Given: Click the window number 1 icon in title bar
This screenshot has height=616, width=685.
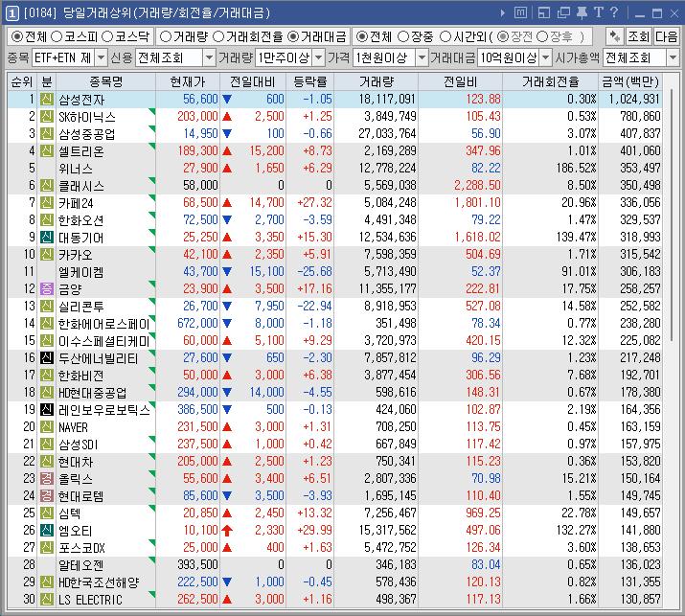Looking at the screenshot, I should (11, 13).
